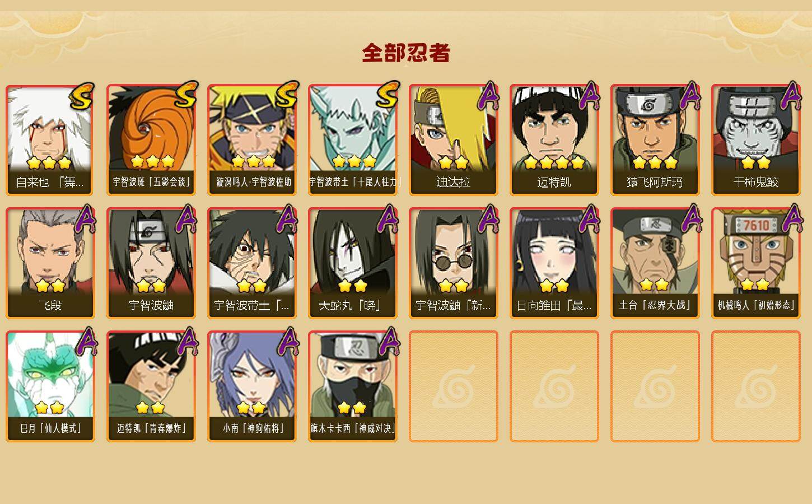Click the first empty ninja slot
Screen dimensions: 812x504
coord(454,386)
